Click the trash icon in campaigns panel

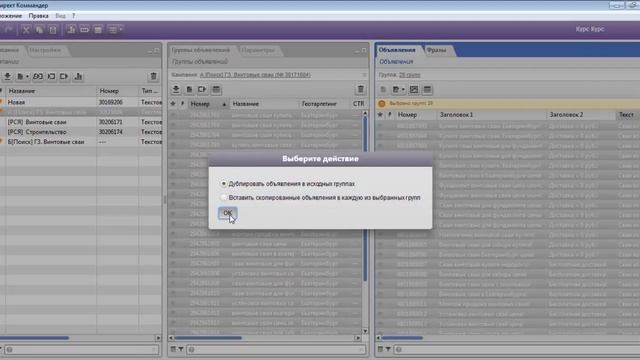pyautogui.click(x=153, y=76)
